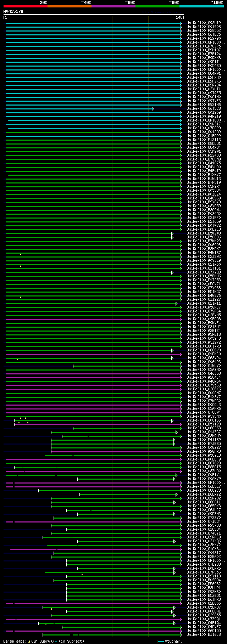227x644 pixels.
Task: Open the UniRef100_Q06908 entry
Action: pyautogui.click(x=204, y=245)
